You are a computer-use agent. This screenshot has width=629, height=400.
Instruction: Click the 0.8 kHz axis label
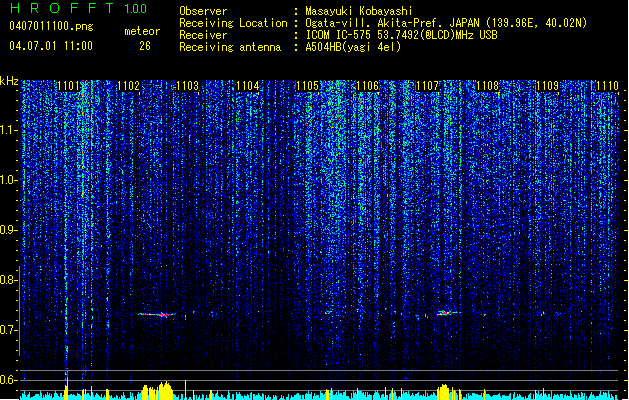[x=8, y=280]
